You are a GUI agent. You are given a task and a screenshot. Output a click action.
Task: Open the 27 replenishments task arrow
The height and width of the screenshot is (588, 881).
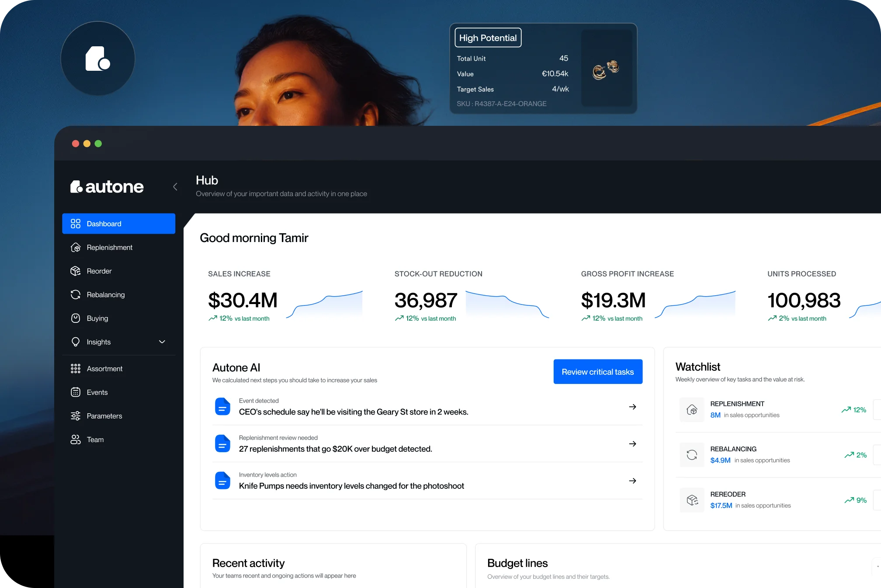632,444
